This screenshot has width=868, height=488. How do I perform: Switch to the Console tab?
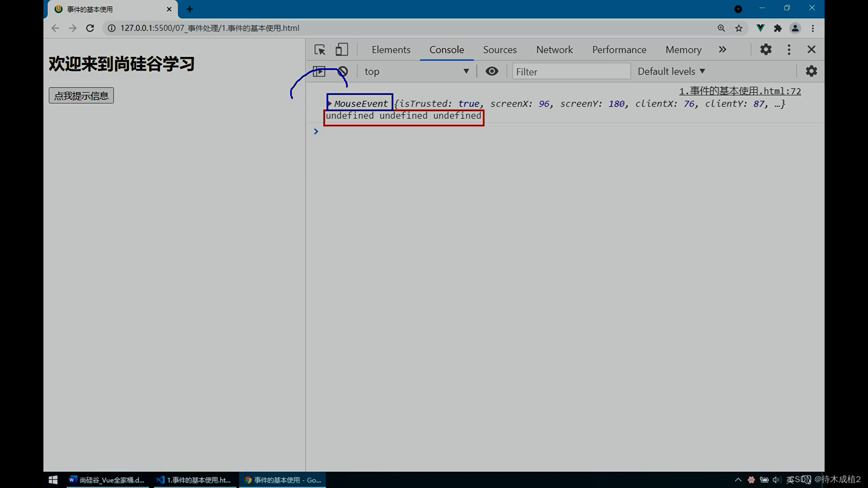pyautogui.click(x=447, y=50)
